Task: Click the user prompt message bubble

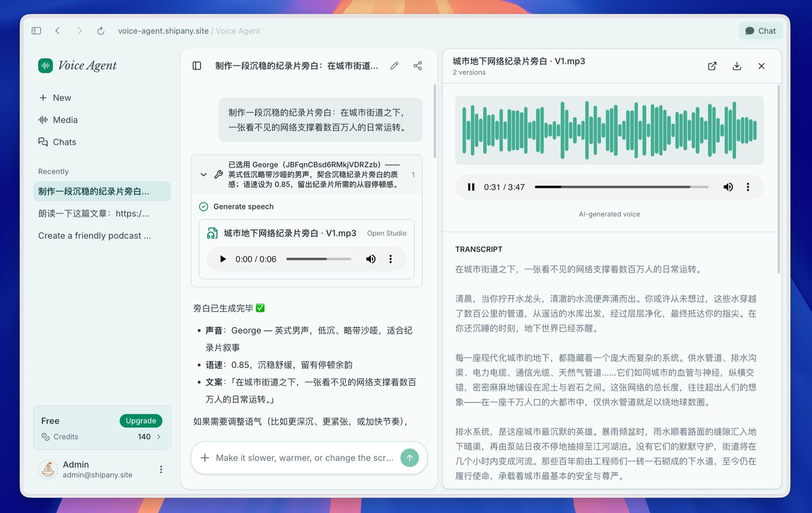Action: coord(320,120)
